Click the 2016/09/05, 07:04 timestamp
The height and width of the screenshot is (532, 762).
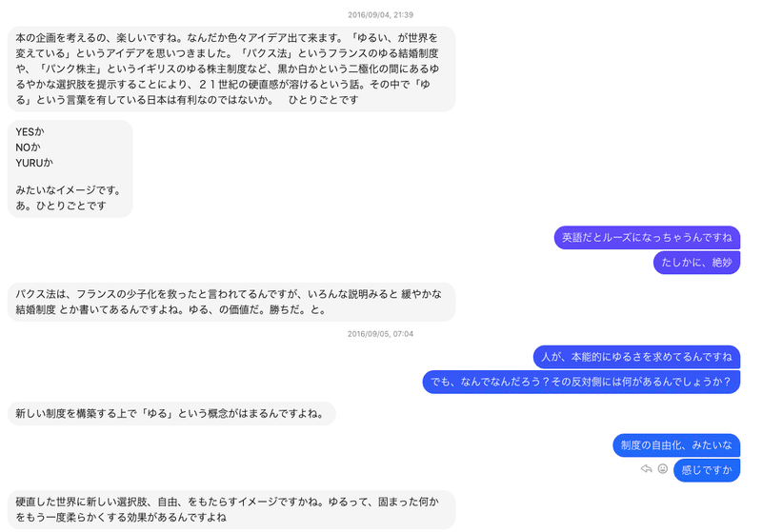pos(380,334)
